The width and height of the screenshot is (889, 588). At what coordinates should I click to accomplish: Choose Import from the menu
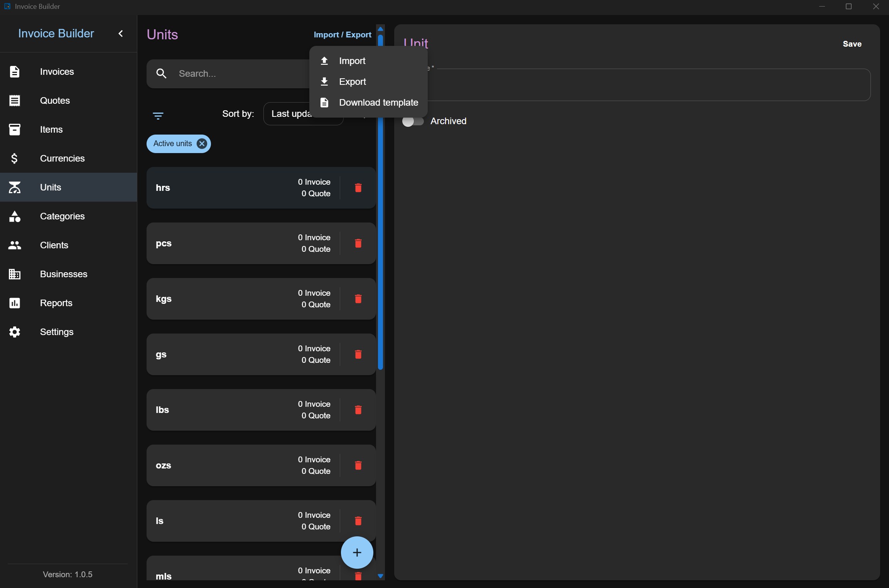(368, 61)
